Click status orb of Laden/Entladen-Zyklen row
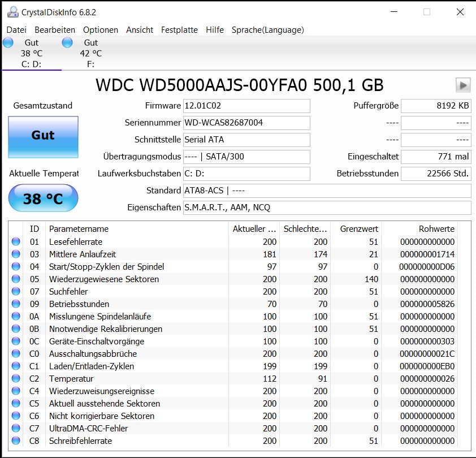Viewport: 476px width, 458px height. tap(16, 366)
